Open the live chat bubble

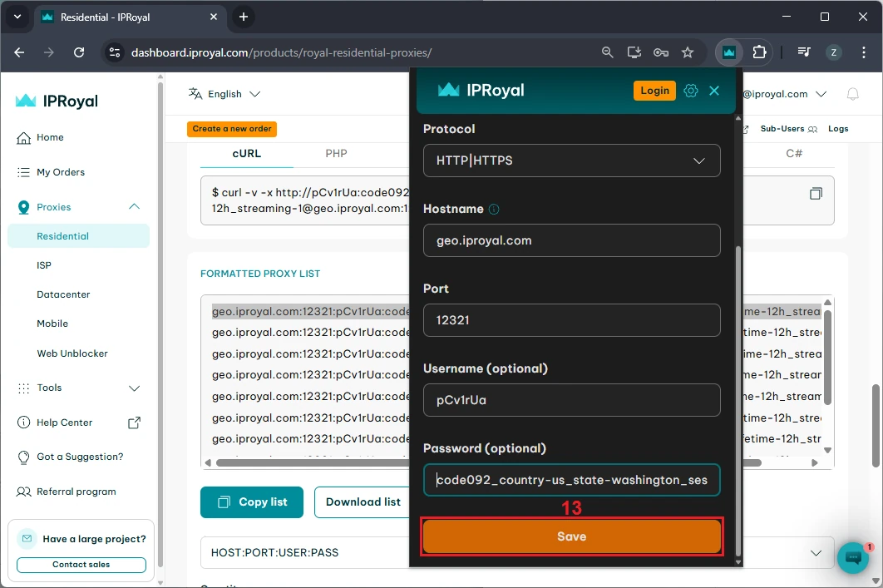tap(852, 557)
